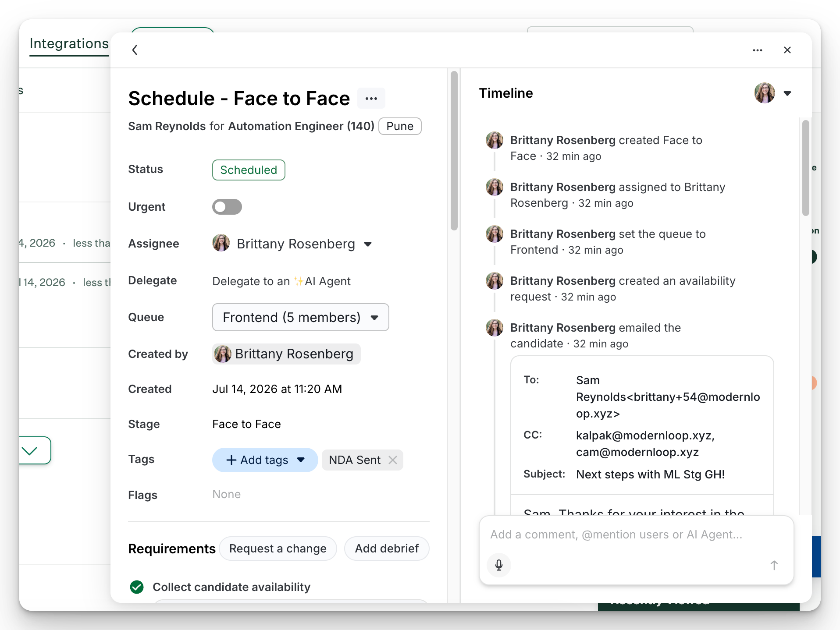Image resolution: width=840 pixels, height=630 pixels.
Task: Open the Timeline user filter dropdown arrow
Action: (x=787, y=93)
